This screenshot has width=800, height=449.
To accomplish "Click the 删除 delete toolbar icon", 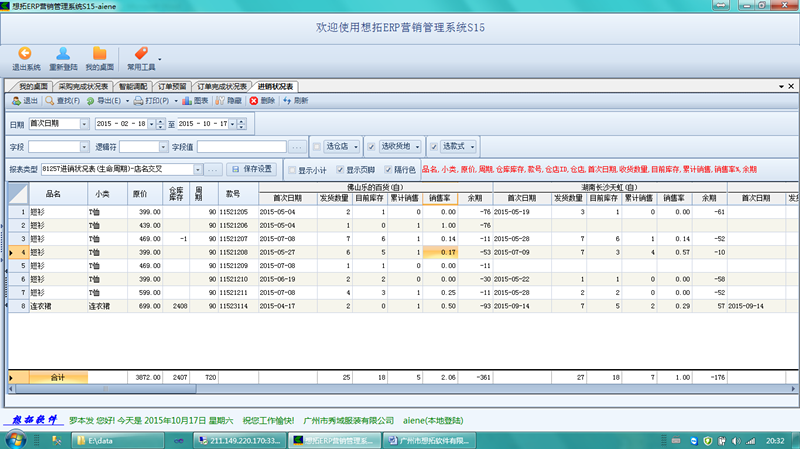I will click(262, 101).
